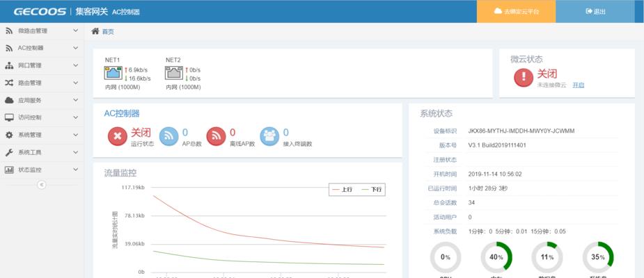Expand AC控制器 menu chevron
The image size is (644, 278).
76,48
